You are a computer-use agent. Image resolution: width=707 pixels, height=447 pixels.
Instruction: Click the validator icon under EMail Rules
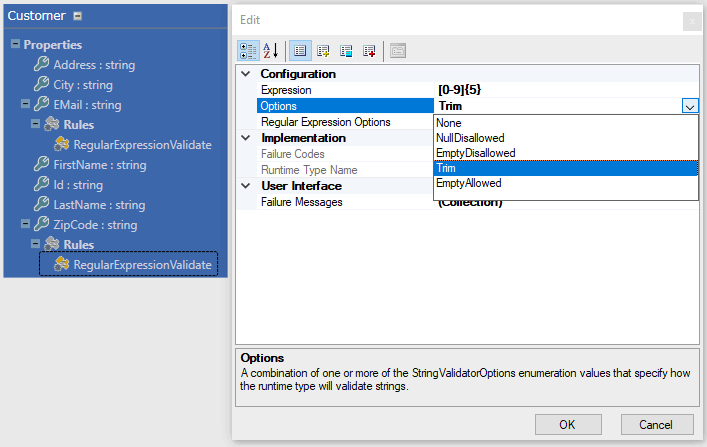pos(61,144)
